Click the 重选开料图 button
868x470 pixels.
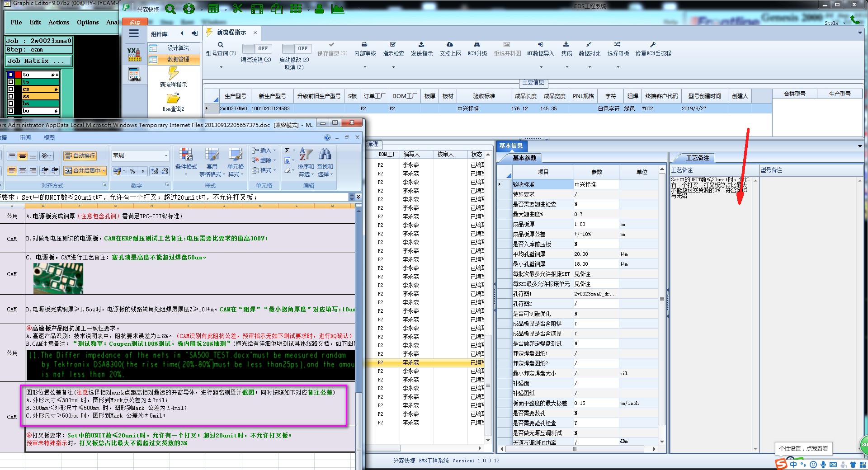(x=507, y=49)
